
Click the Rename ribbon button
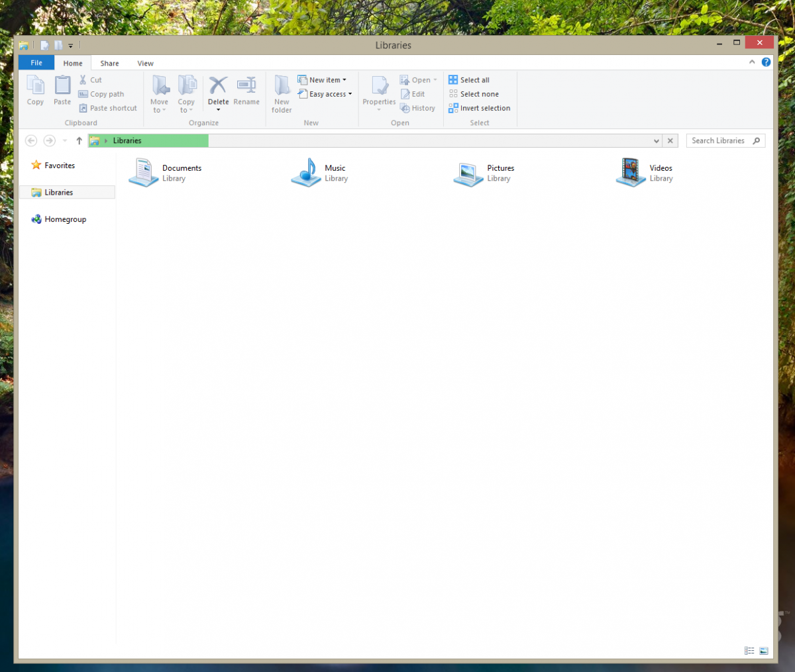246,90
